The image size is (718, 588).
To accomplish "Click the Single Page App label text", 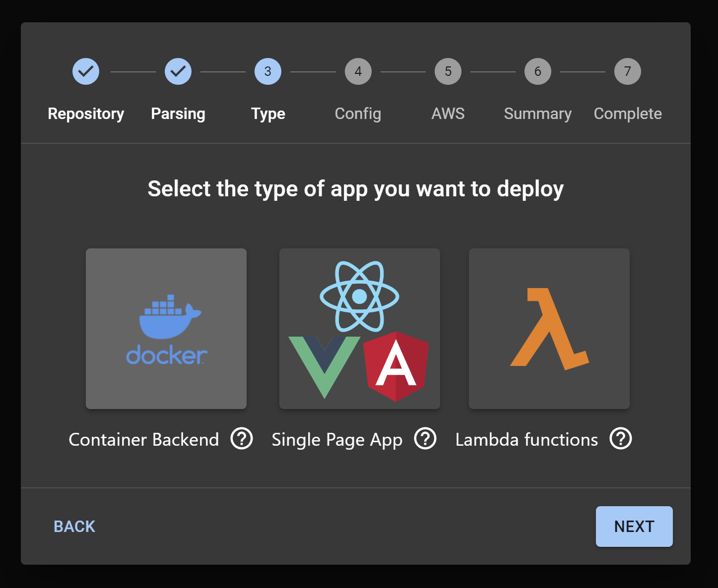I will pos(337,440).
